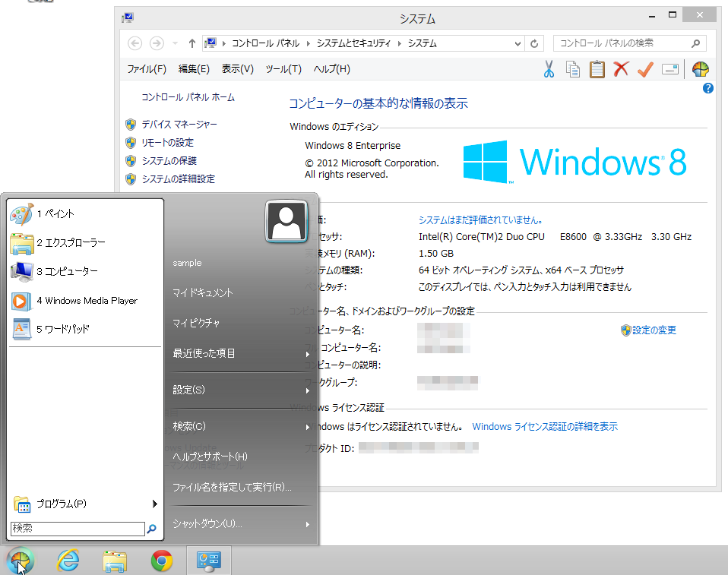Open the address bar history dropdown

[518, 43]
